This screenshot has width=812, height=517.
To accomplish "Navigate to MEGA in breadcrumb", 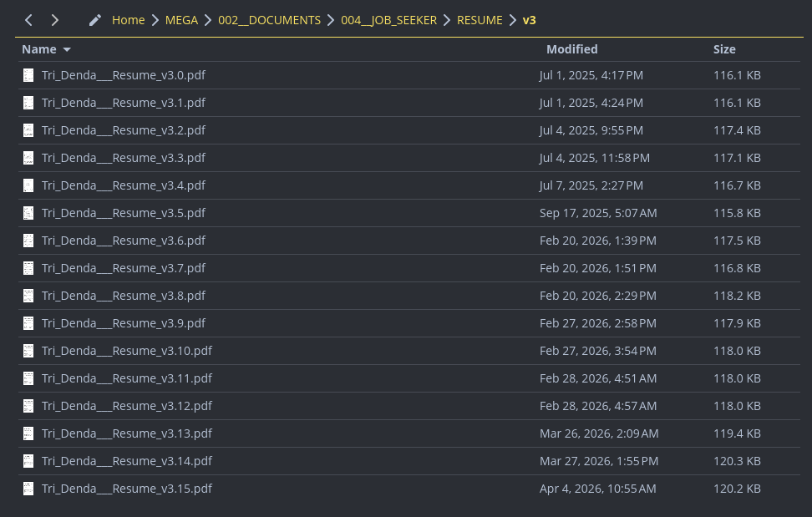I will click(182, 20).
